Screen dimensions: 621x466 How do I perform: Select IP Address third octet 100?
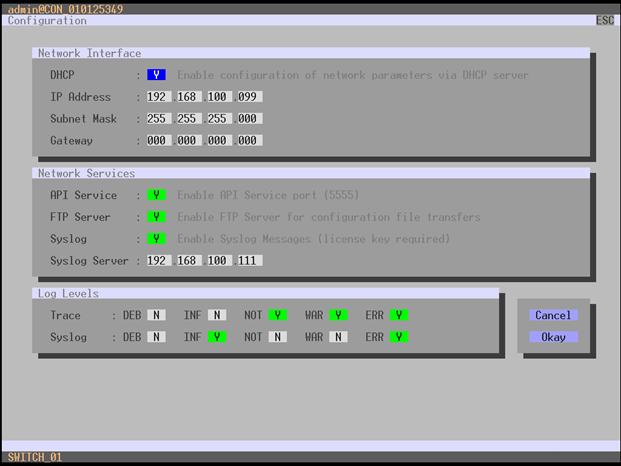pos(220,97)
